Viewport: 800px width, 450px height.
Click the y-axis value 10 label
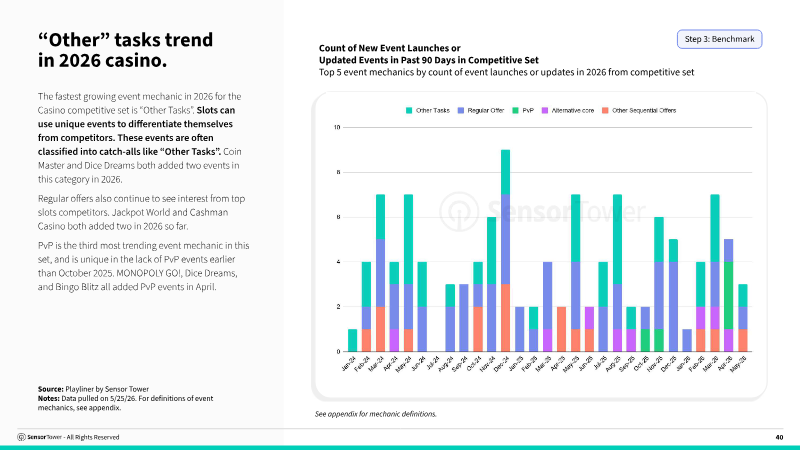click(337, 128)
